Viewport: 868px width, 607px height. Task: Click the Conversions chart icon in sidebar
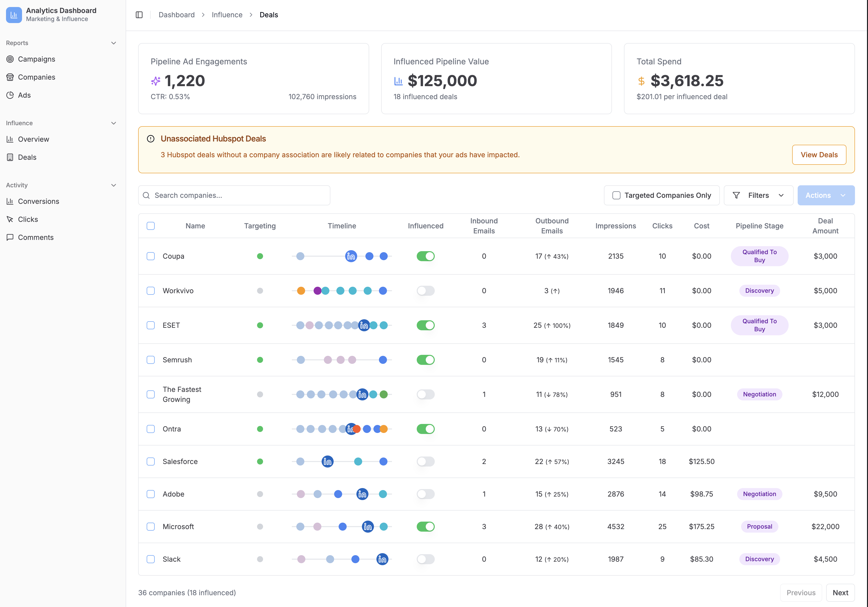10,201
